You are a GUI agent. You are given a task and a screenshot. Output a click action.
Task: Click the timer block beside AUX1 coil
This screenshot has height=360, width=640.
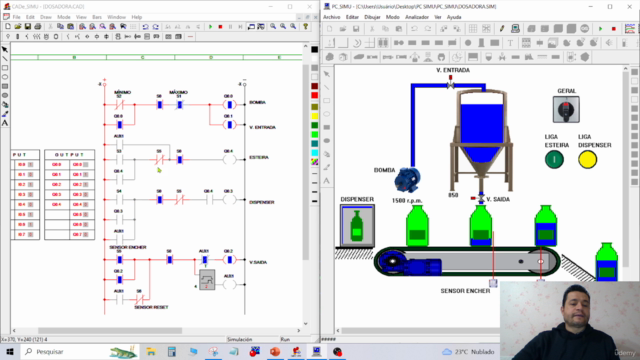point(207,280)
